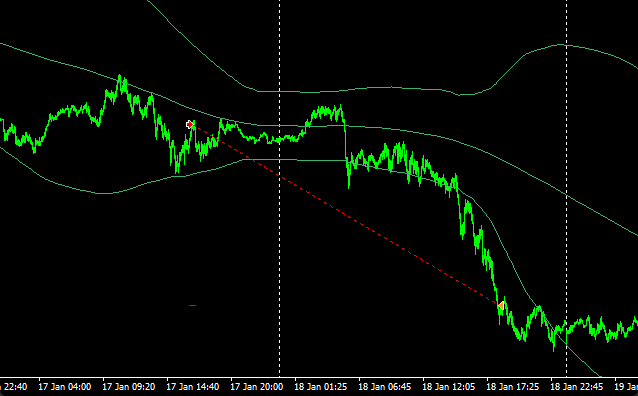Click the orange trade exit arrow
The width and height of the screenshot is (638, 396).
coord(501,305)
